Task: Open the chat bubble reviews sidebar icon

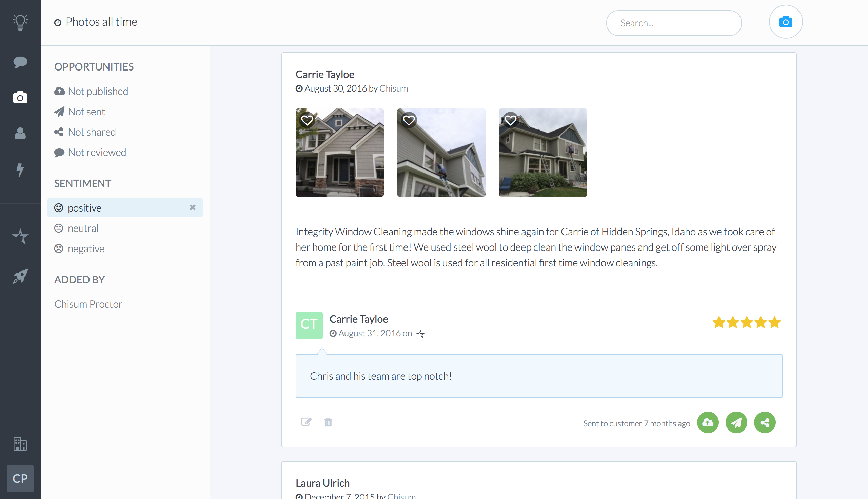Action: 20,62
